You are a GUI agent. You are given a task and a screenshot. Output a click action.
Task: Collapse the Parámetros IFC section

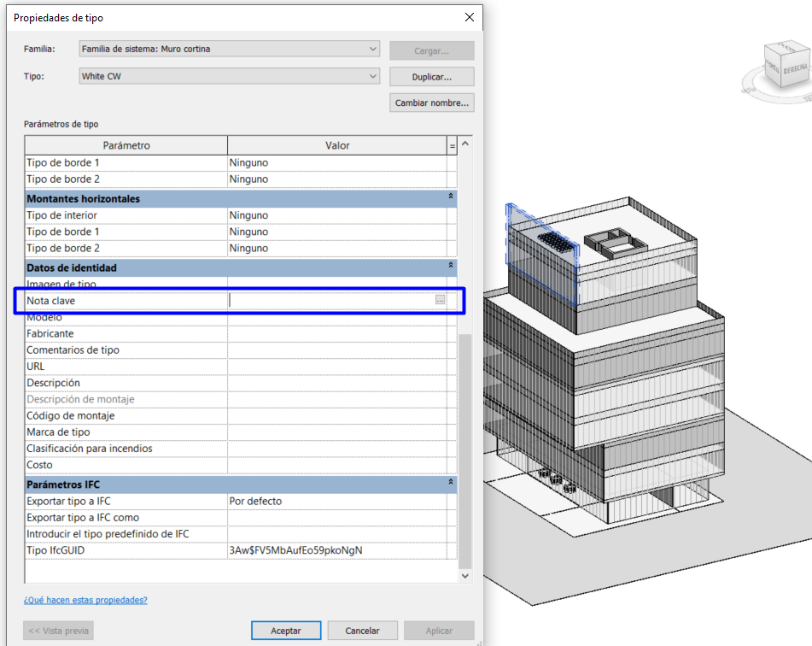(x=451, y=482)
